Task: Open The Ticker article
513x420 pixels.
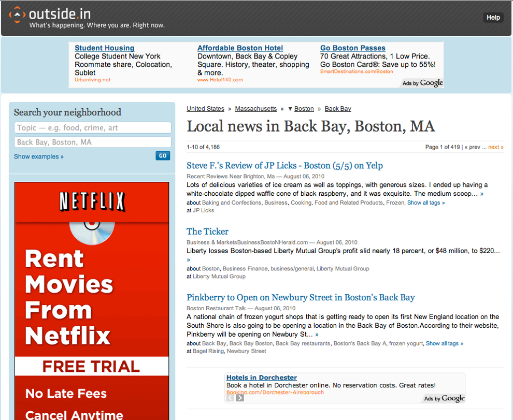Action: (x=207, y=231)
